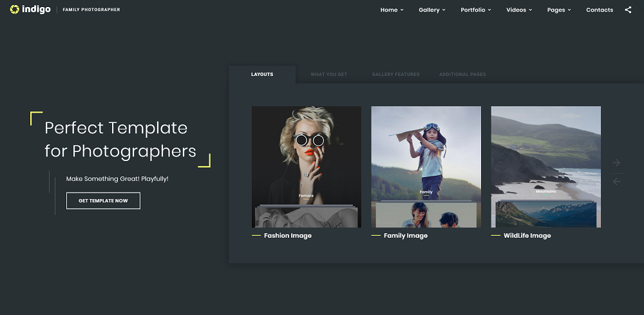
Task: Expand the Videos dropdown menu
Action: click(x=519, y=10)
